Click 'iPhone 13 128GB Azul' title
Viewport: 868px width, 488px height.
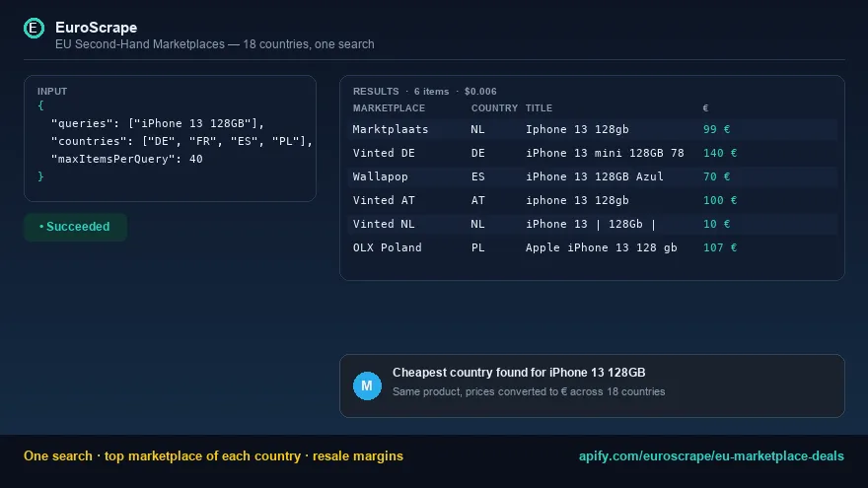coord(594,177)
